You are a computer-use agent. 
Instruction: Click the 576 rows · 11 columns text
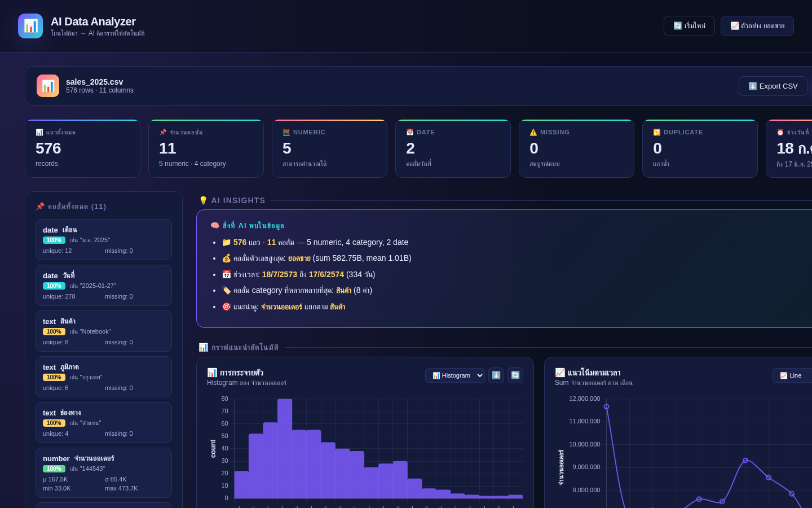pos(100,90)
